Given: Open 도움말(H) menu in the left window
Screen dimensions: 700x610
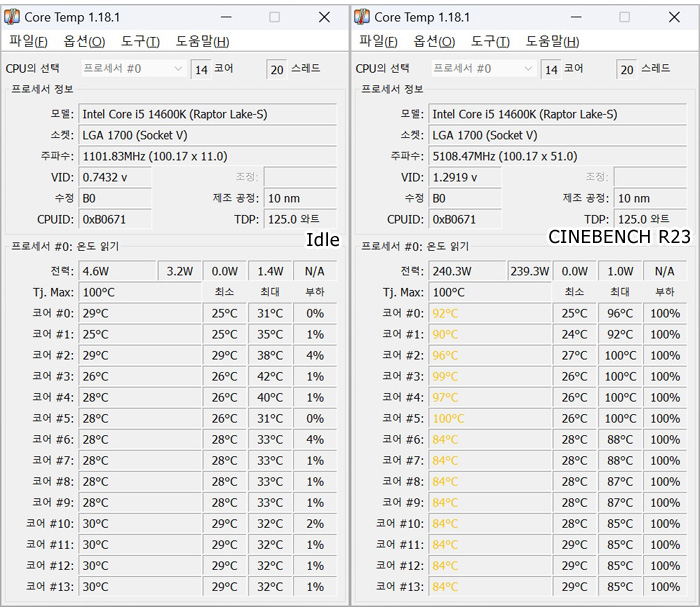Looking at the screenshot, I should click(x=202, y=42).
